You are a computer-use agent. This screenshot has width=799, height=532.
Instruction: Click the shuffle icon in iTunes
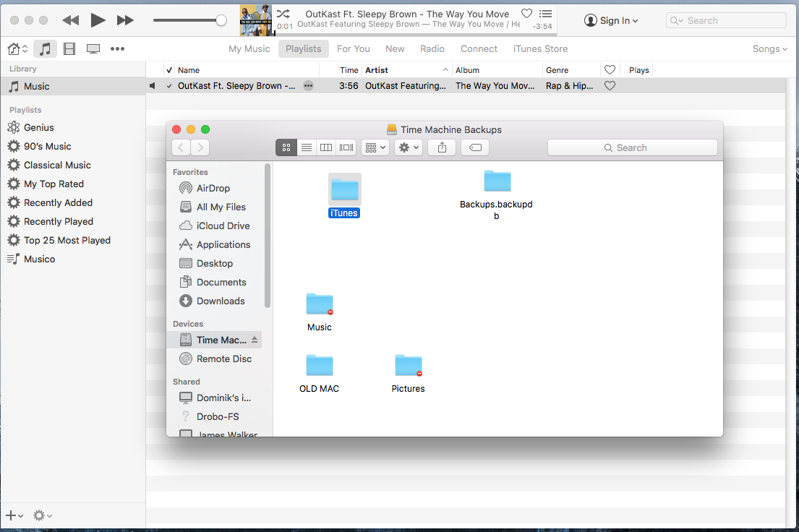click(x=283, y=14)
